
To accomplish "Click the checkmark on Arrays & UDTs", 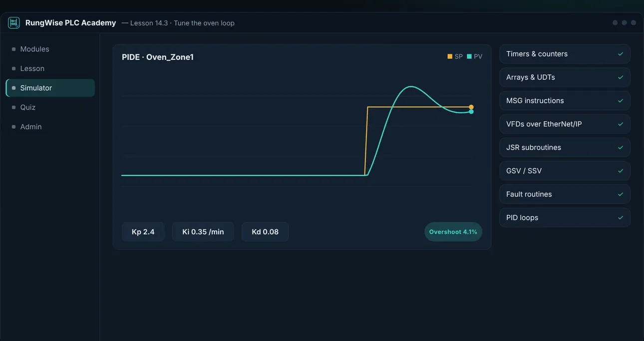I will coord(621,77).
